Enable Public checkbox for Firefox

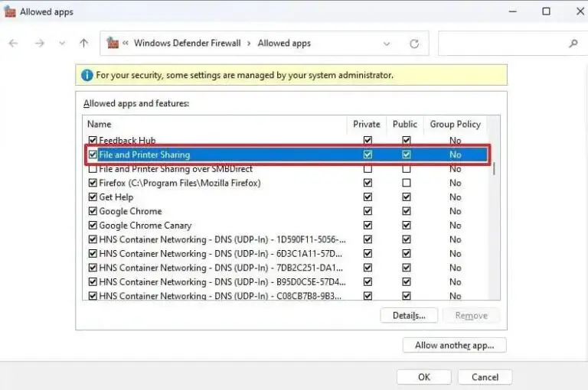(406, 183)
